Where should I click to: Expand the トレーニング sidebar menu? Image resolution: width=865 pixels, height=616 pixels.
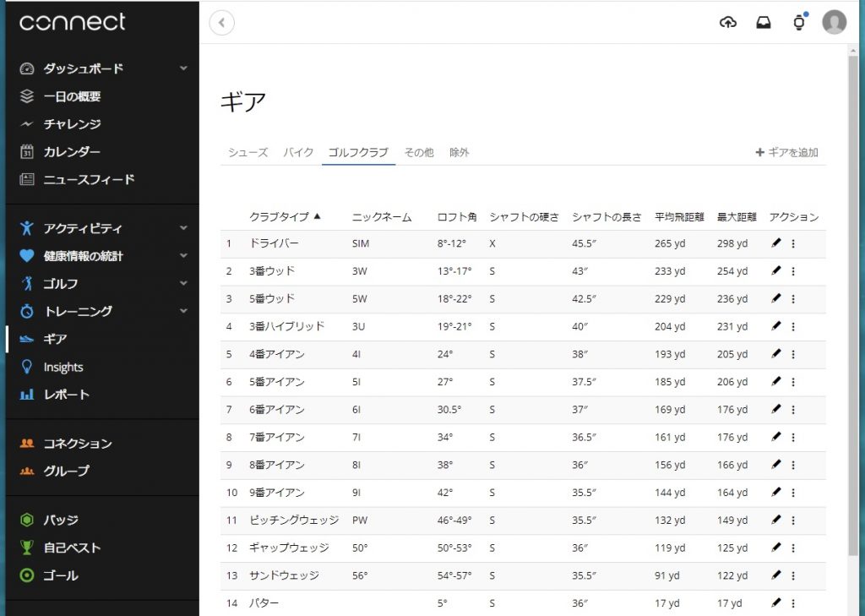point(183,311)
